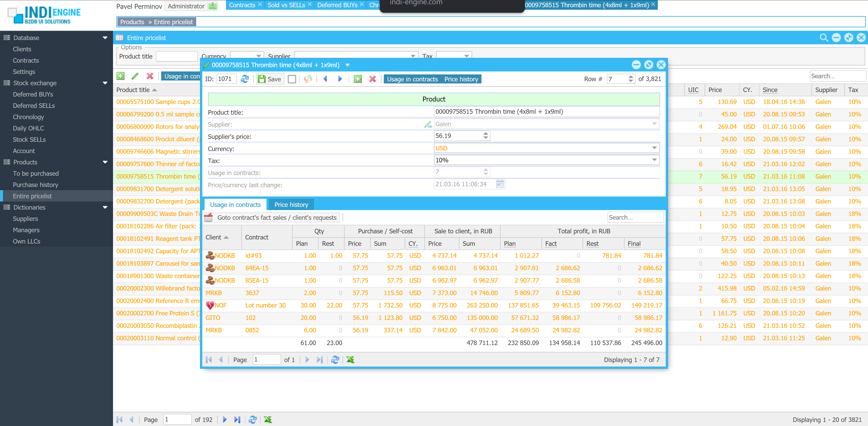Click green add record icon in dialog
868x426 pixels.
(x=358, y=79)
